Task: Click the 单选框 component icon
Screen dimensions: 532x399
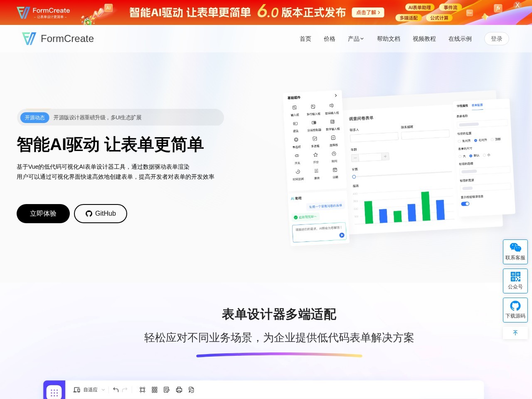Action: pos(296,140)
